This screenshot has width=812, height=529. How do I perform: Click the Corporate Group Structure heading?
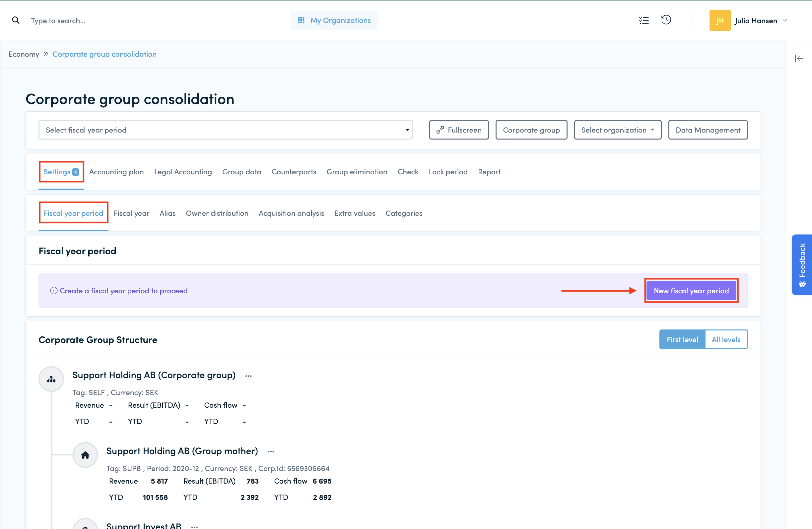(98, 340)
